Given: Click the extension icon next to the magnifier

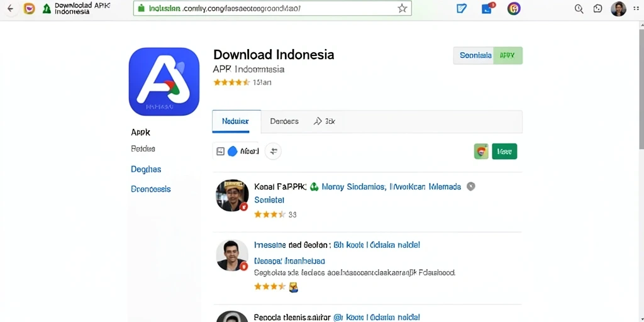Looking at the screenshot, I should point(598,9).
